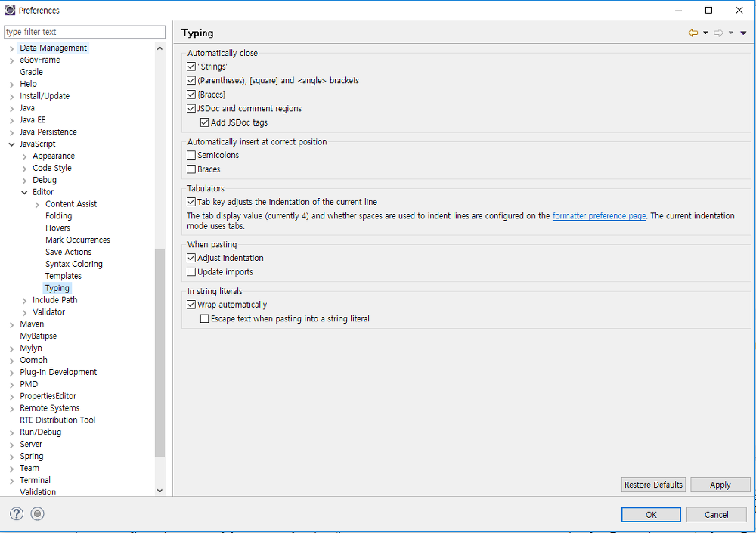Click scroll-up arrow in preference tree
Image resolution: width=756 pixels, height=533 pixels.
pyautogui.click(x=160, y=48)
